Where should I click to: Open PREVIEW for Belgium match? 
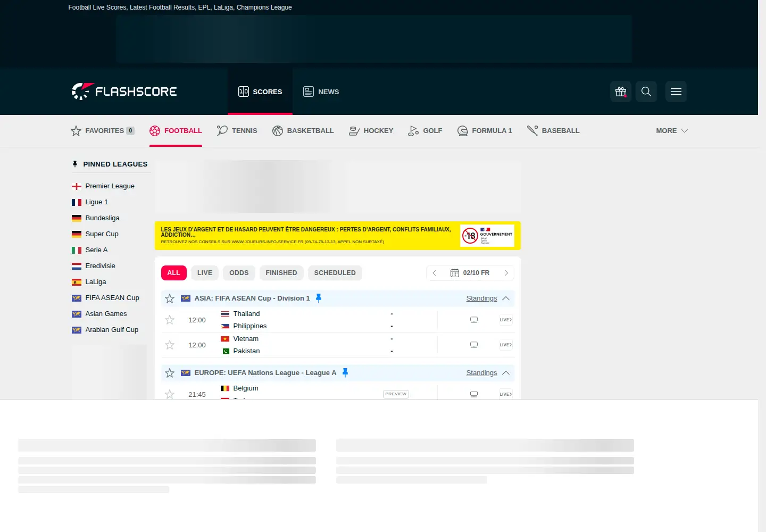[x=396, y=394]
